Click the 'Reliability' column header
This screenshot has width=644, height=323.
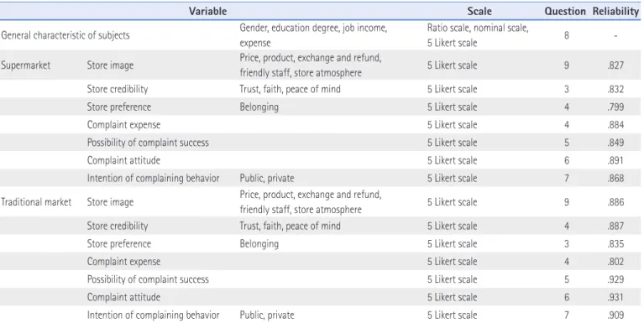pyautogui.click(x=615, y=11)
